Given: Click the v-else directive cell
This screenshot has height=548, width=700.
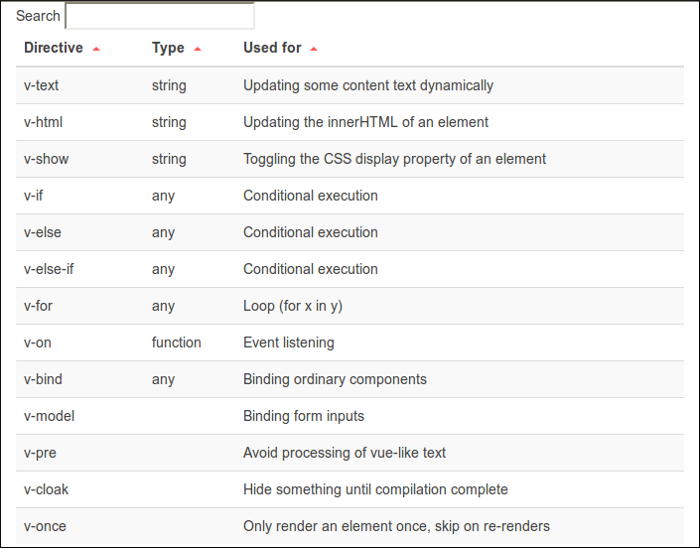Looking at the screenshot, I should pyautogui.click(x=43, y=232).
